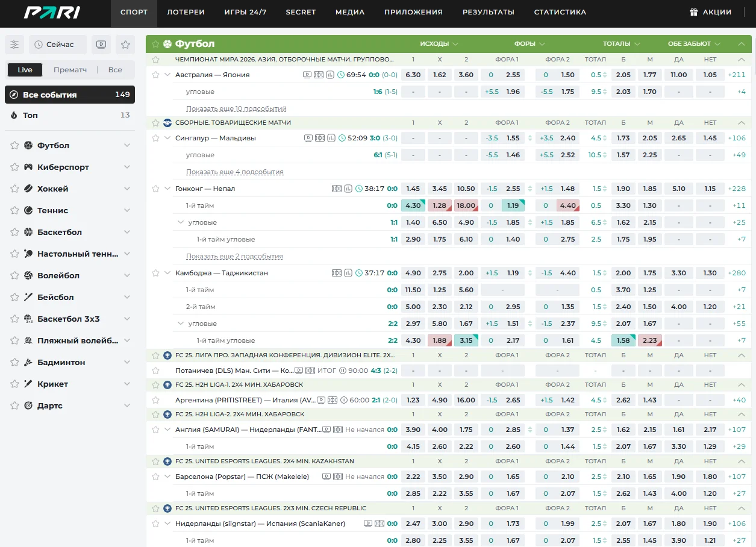Open the Сейчас time filter button
Image resolution: width=756 pixels, height=547 pixels.
58,45
